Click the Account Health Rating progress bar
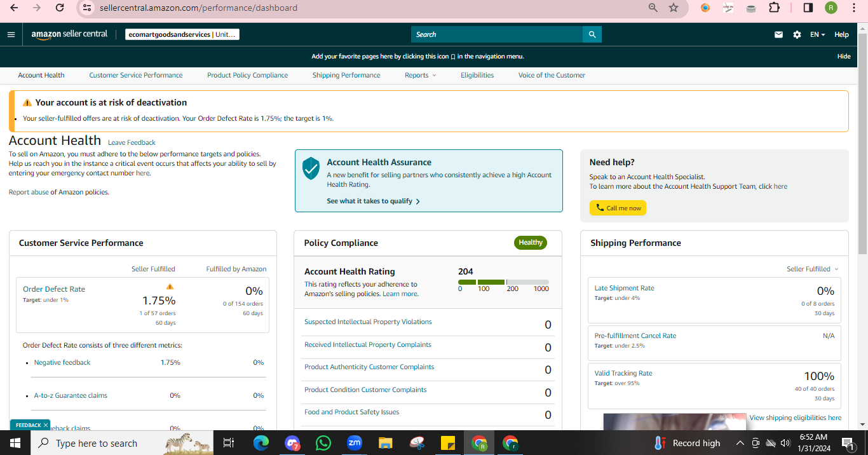The width and height of the screenshot is (868, 455). coord(503,282)
